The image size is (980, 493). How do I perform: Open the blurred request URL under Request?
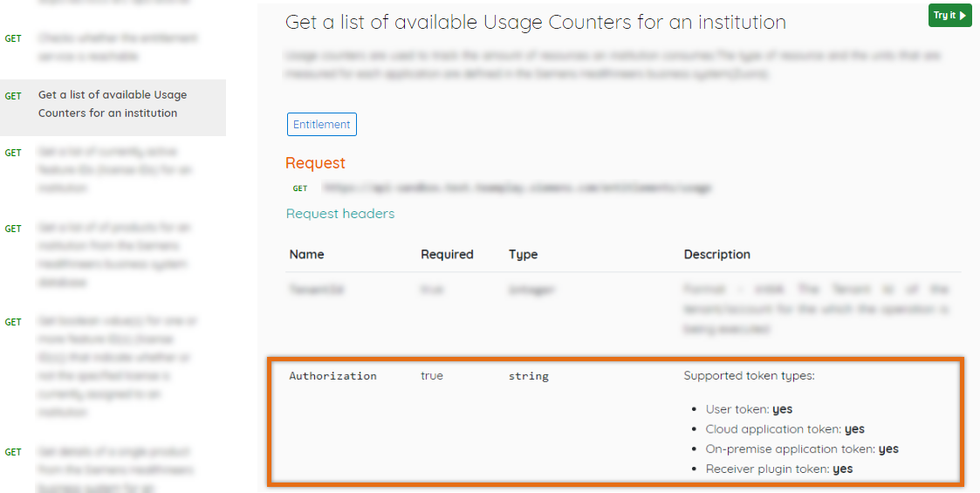click(x=516, y=188)
